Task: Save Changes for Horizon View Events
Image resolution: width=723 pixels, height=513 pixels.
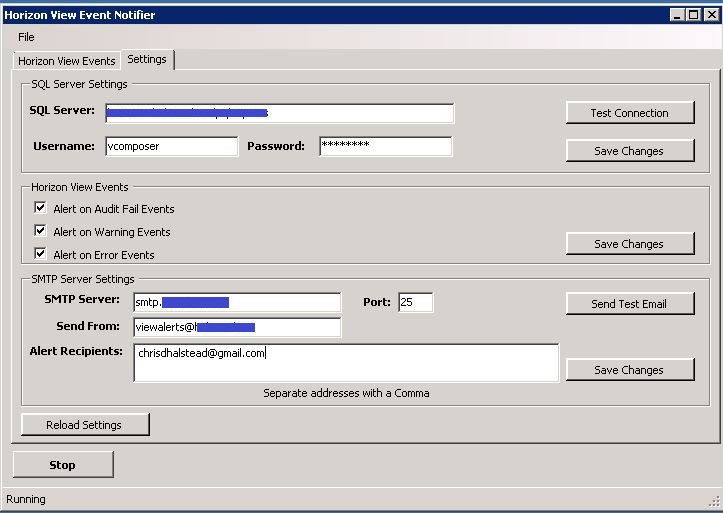Action: click(629, 244)
